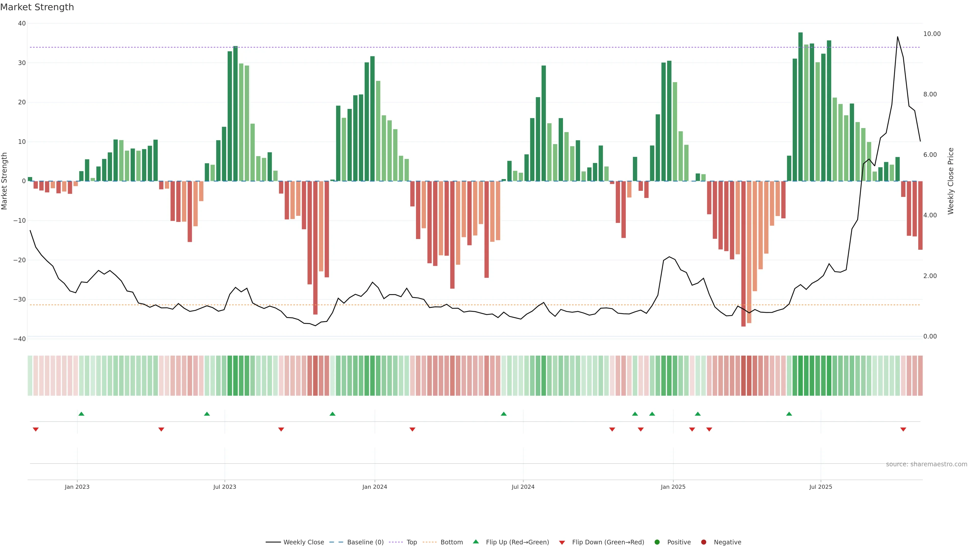Click the Weekly Close Price axis title

click(x=951, y=181)
